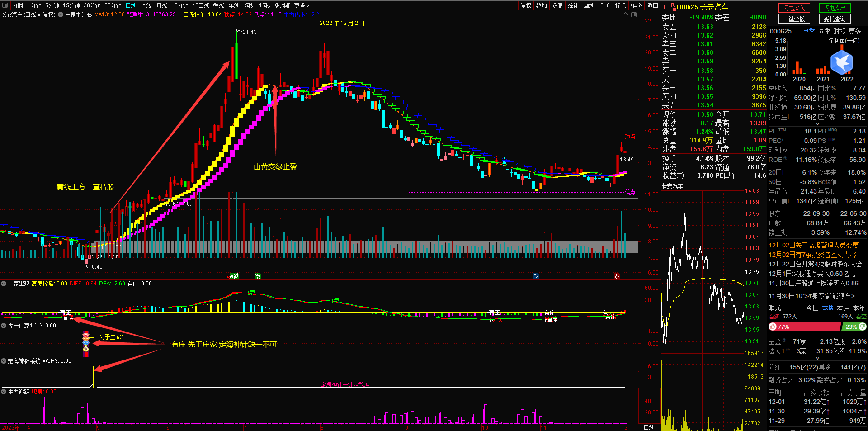Select the 本年 sentiment period
868x431 pixels.
pyautogui.click(x=859, y=308)
